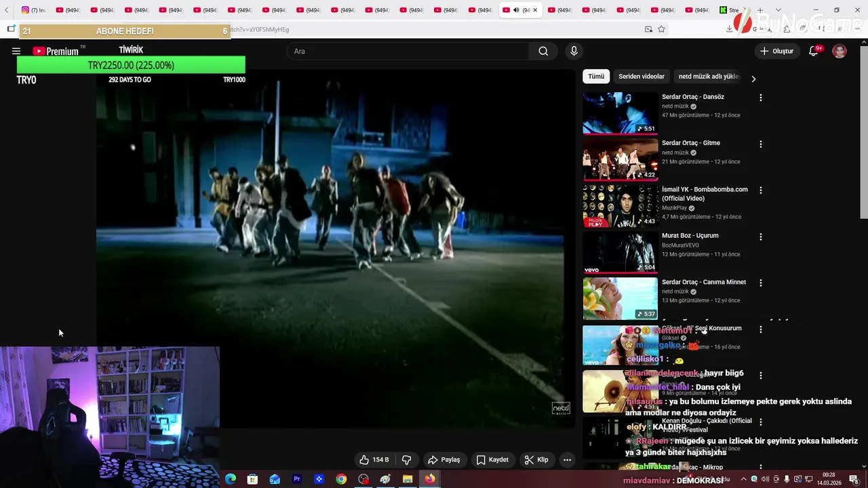The height and width of the screenshot is (488, 868).
Task: Bookmark this page with the star
Action: click(661, 29)
